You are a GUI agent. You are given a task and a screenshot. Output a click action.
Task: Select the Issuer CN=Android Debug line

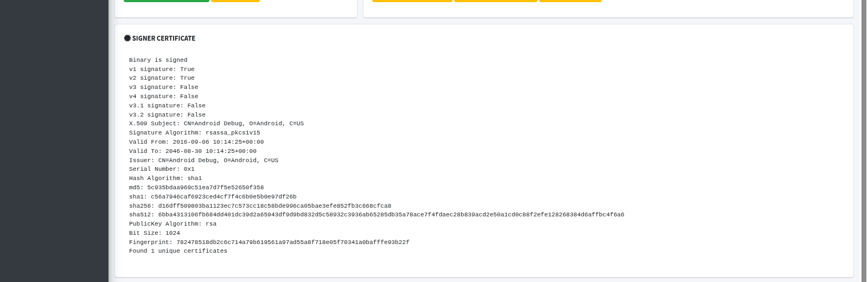point(203,161)
